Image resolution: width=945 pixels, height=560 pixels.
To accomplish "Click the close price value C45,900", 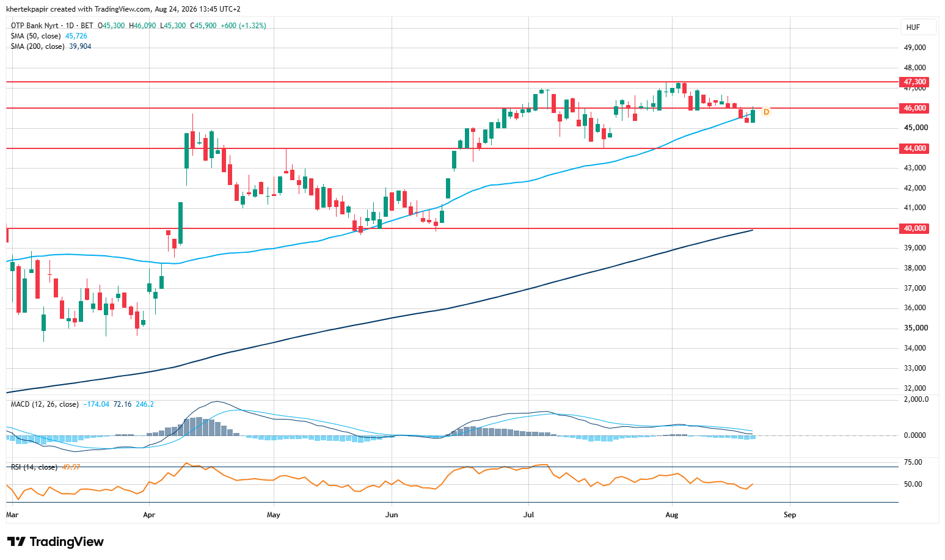I will pos(203,26).
